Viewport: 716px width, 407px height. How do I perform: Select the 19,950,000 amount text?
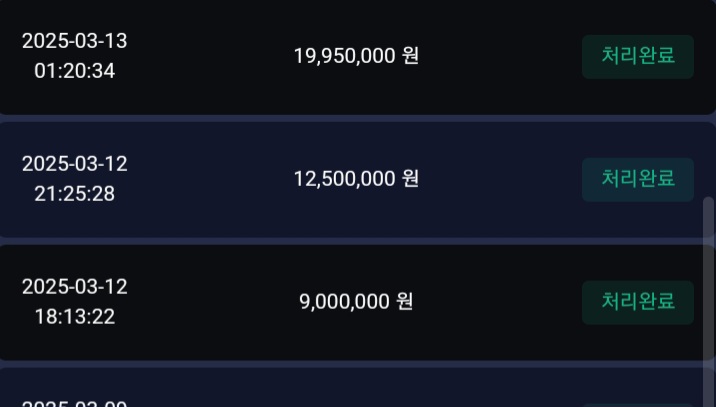tap(345, 56)
